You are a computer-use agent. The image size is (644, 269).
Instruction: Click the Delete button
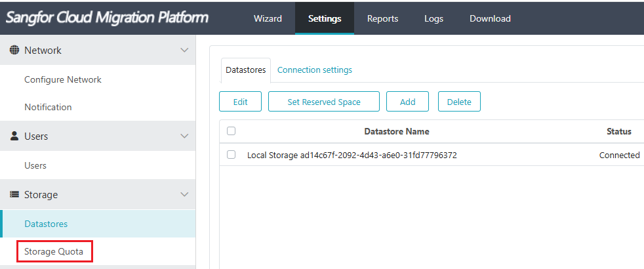[459, 102]
